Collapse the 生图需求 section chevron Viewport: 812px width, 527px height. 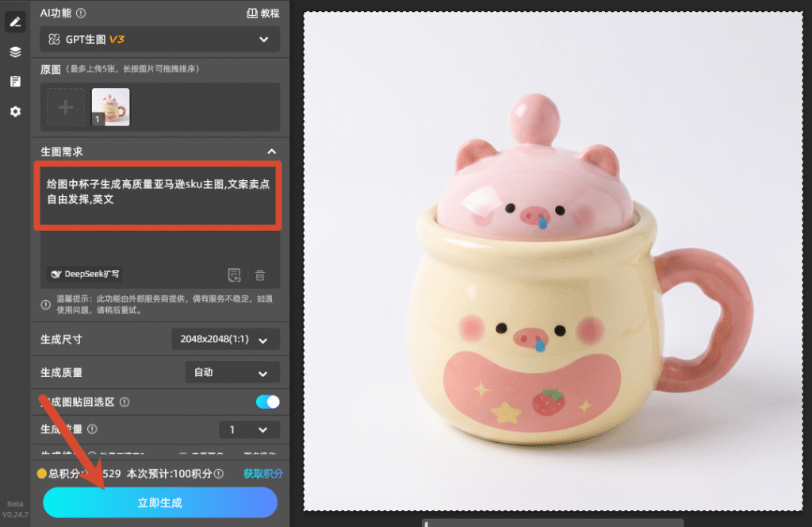click(x=271, y=152)
